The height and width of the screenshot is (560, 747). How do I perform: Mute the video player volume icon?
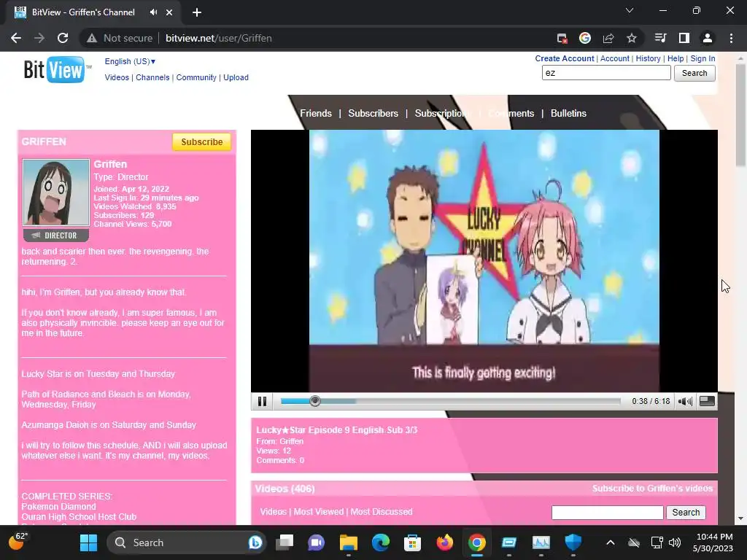pos(685,402)
